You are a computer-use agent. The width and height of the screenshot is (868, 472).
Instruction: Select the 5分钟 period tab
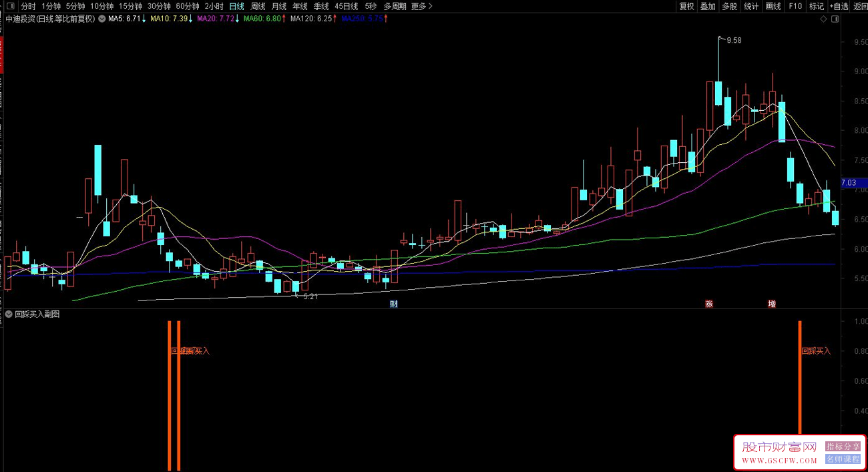click(75, 6)
